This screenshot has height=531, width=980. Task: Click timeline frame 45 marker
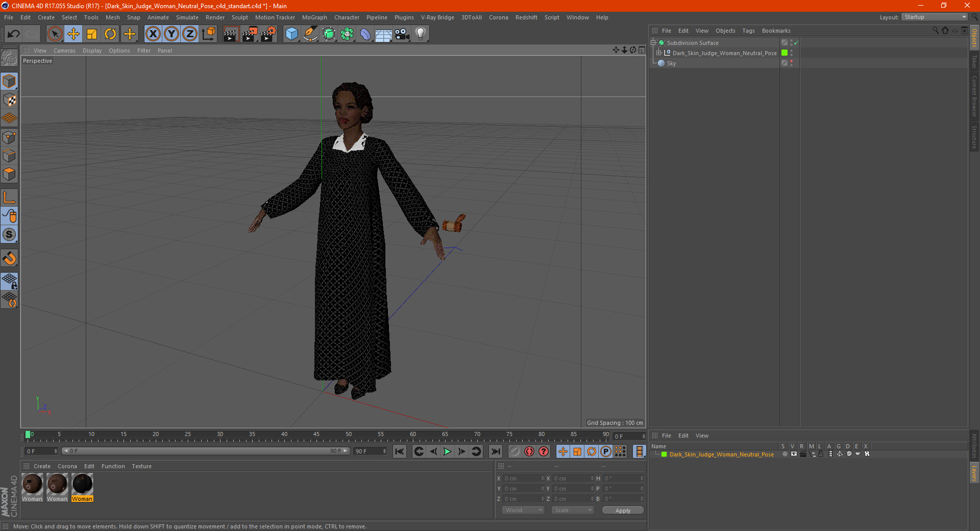click(316, 435)
